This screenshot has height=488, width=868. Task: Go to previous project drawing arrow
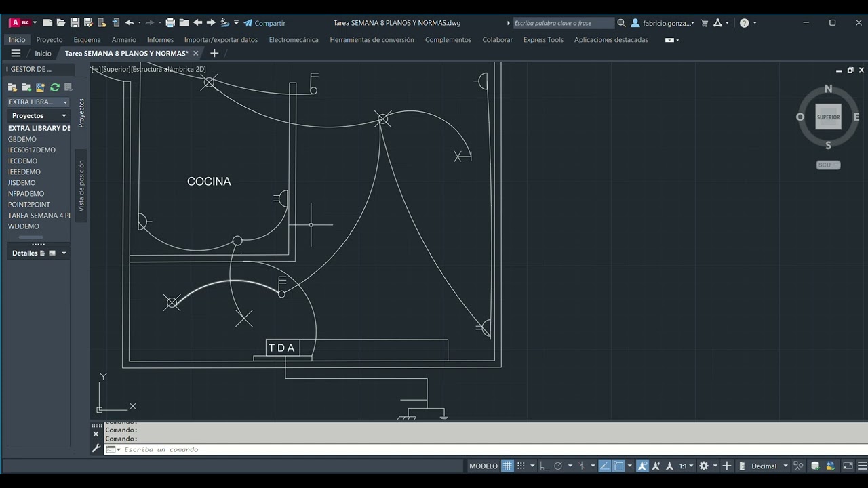(x=197, y=23)
